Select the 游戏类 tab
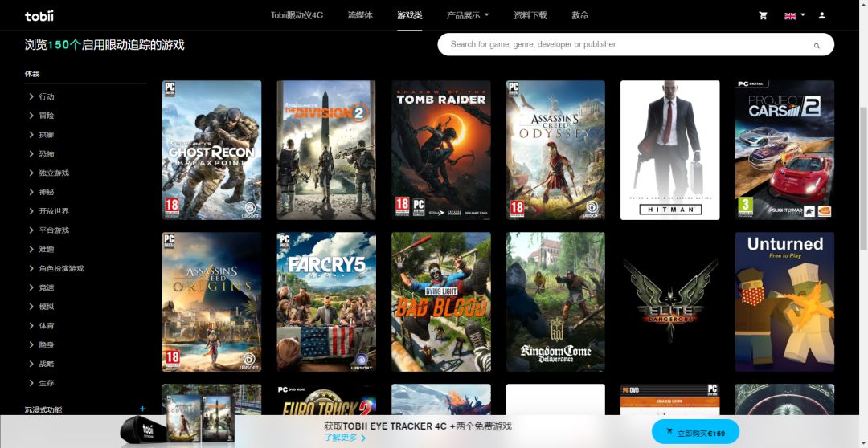Screen dimensions: 868x448 pos(410,15)
